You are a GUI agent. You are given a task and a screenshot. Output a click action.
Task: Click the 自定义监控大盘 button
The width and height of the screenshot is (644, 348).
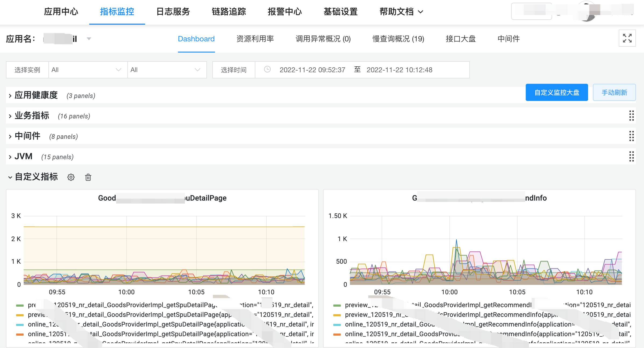coord(557,93)
